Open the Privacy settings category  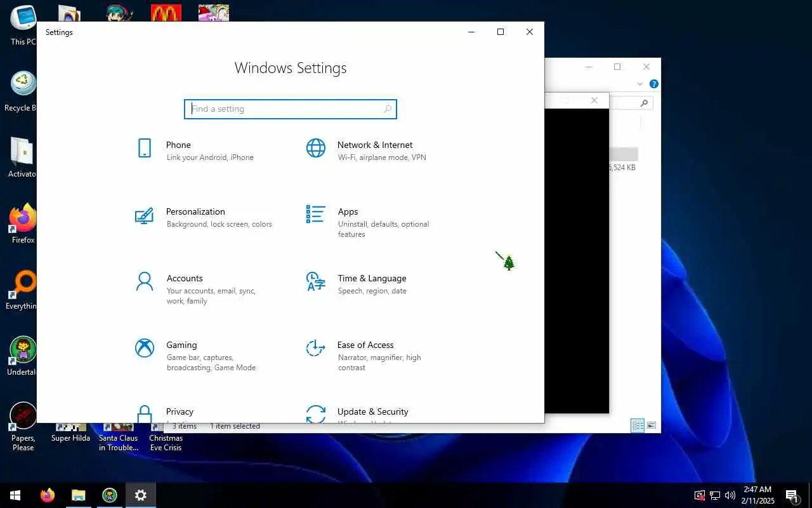tap(164, 413)
